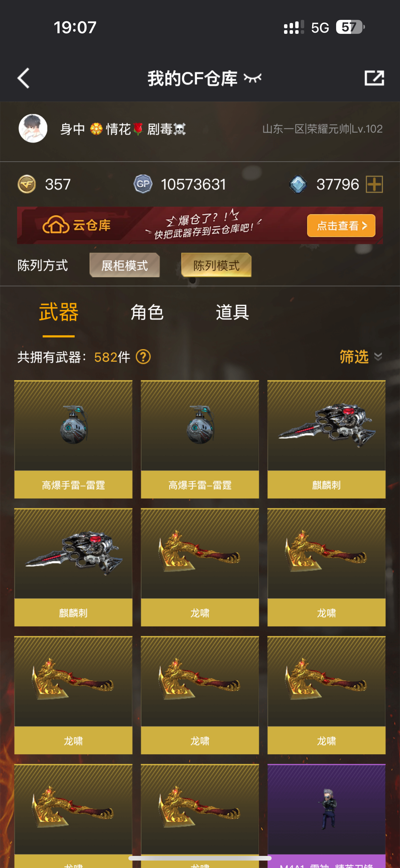Select the first 高爆手雷-雷霆 item card
400x868 pixels.
[x=73, y=439]
